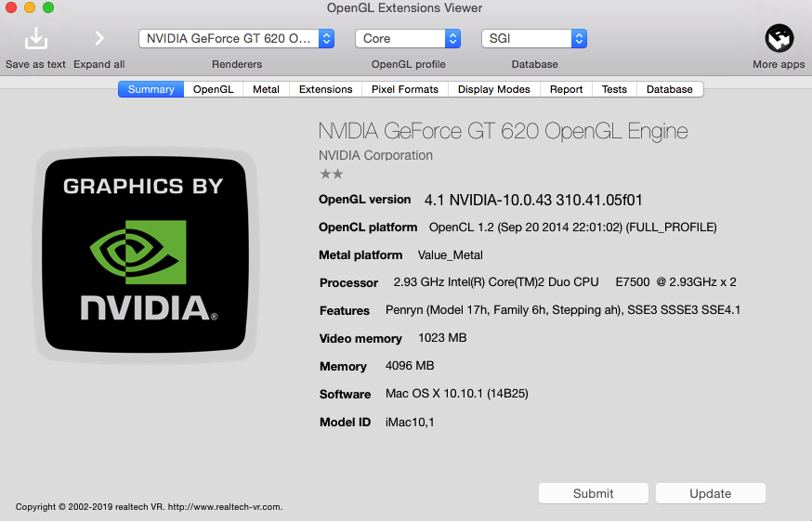Viewport: 812px width, 521px height.
Task: Click the yellow minimize window button
Action: pyautogui.click(x=30, y=7)
